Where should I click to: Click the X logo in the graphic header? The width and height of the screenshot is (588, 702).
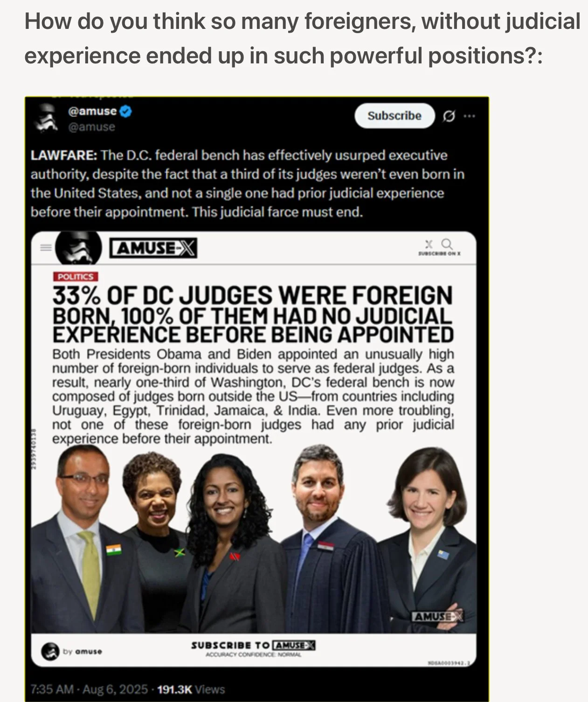point(429,244)
